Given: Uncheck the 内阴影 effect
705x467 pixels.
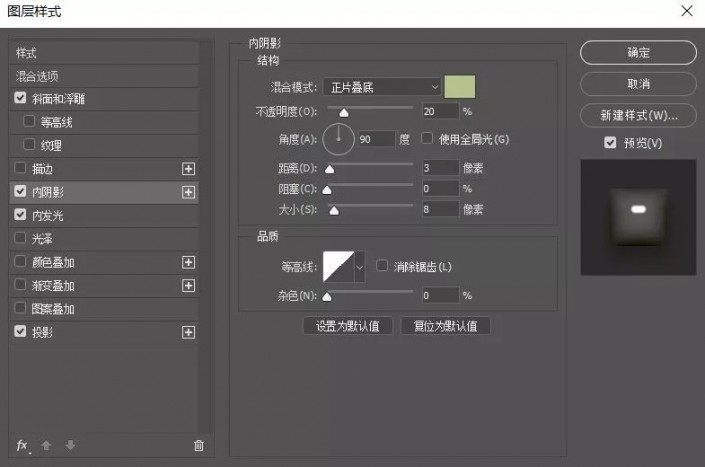Looking at the screenshot, I should [20, 191].
